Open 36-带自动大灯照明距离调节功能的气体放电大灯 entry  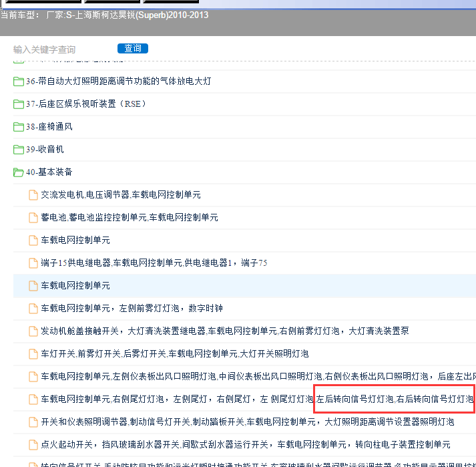coord(118,81)
